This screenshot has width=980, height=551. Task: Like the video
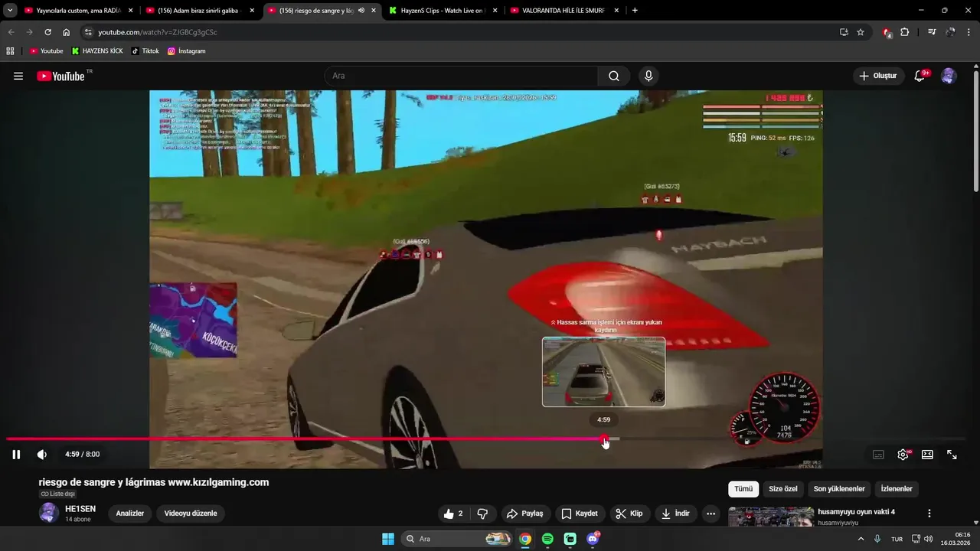pos(452,514)
